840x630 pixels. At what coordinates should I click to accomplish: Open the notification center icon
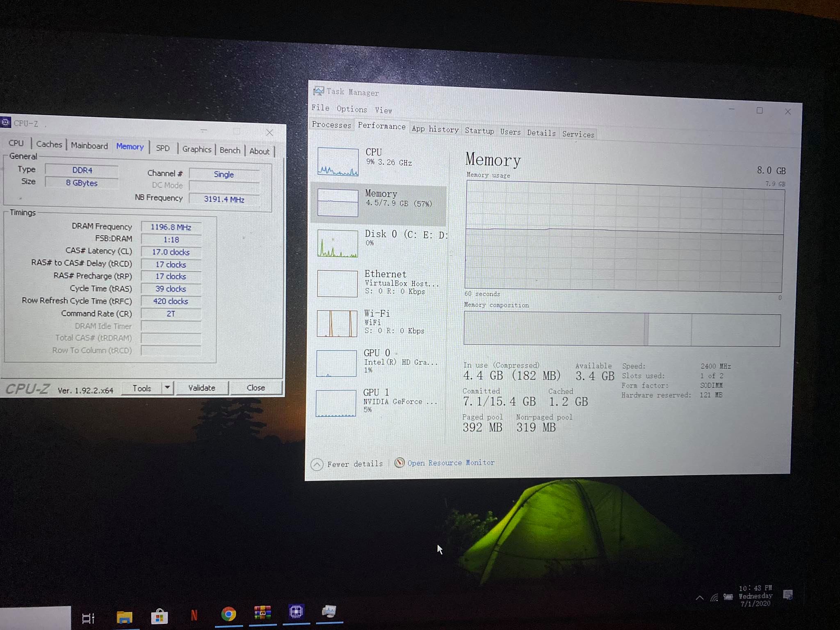(787, 595)
